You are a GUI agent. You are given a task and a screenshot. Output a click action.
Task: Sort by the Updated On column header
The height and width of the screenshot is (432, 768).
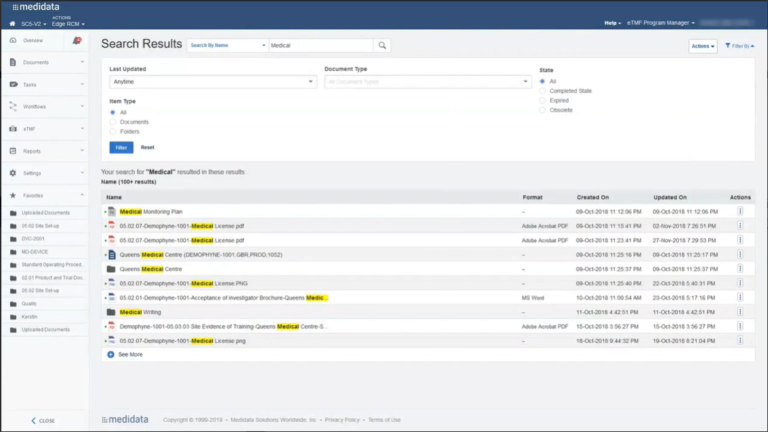point(670,197)
